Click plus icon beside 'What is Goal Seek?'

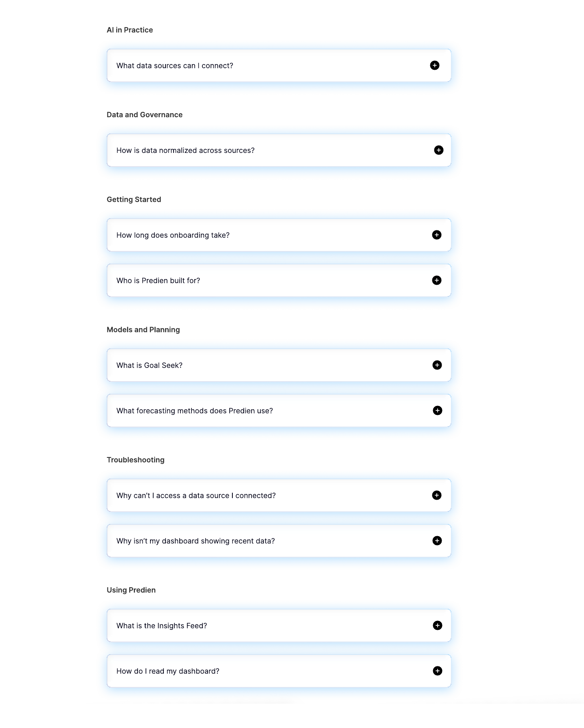[x=437, y=365]
